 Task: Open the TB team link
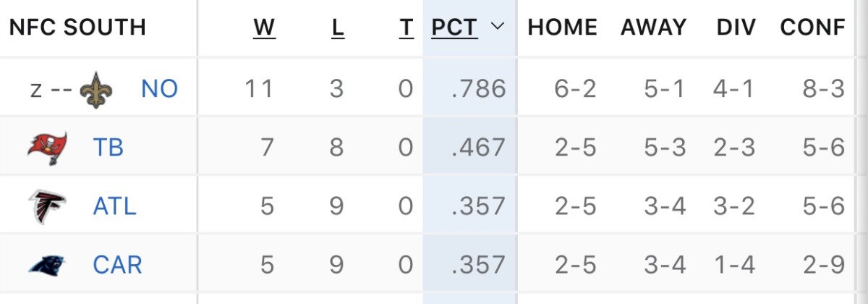[x=109, y=148]
